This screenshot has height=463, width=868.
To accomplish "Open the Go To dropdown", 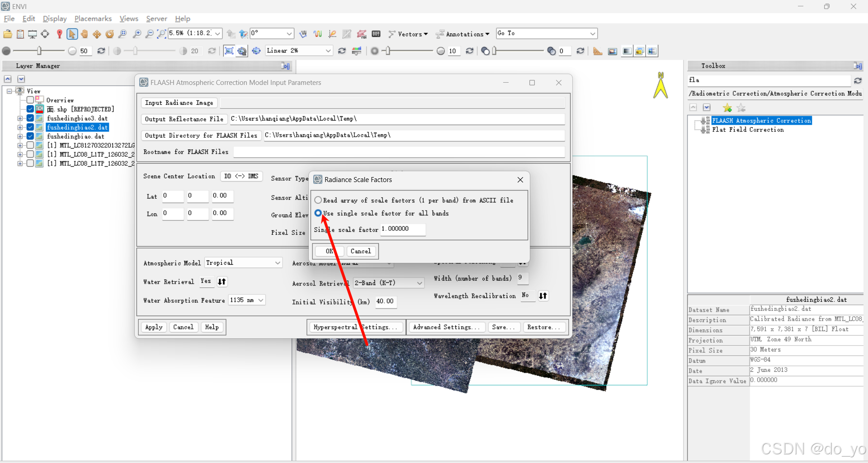I will [593, 34].
